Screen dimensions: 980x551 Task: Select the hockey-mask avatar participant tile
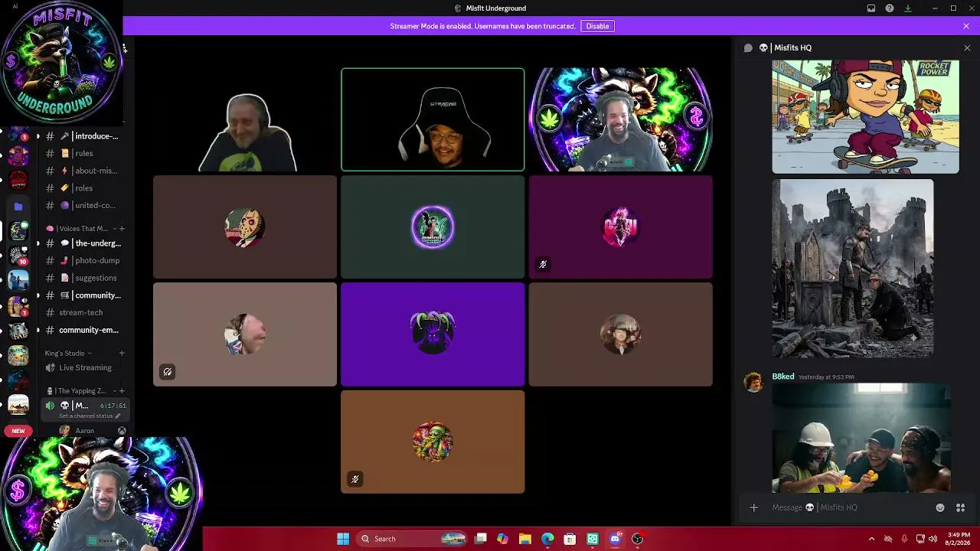coord(245,227)
